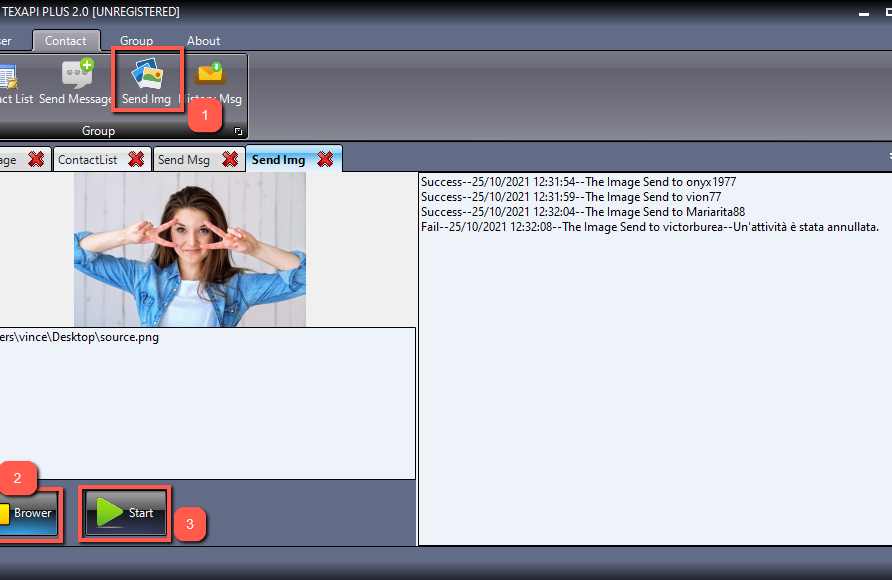Close the partially visible leftmost tab
892x580 pixels.
pyautogui.click(x=36, y=159)
